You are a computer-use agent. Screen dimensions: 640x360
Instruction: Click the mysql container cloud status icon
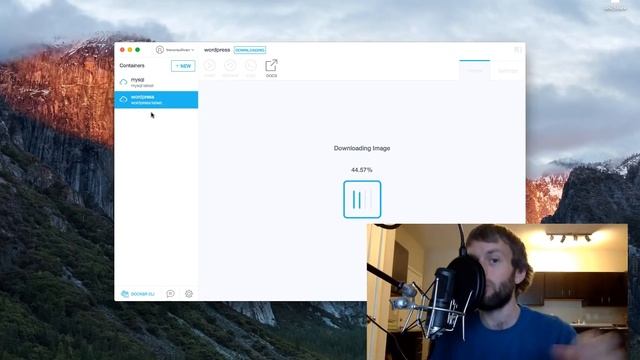pos(123,82)
